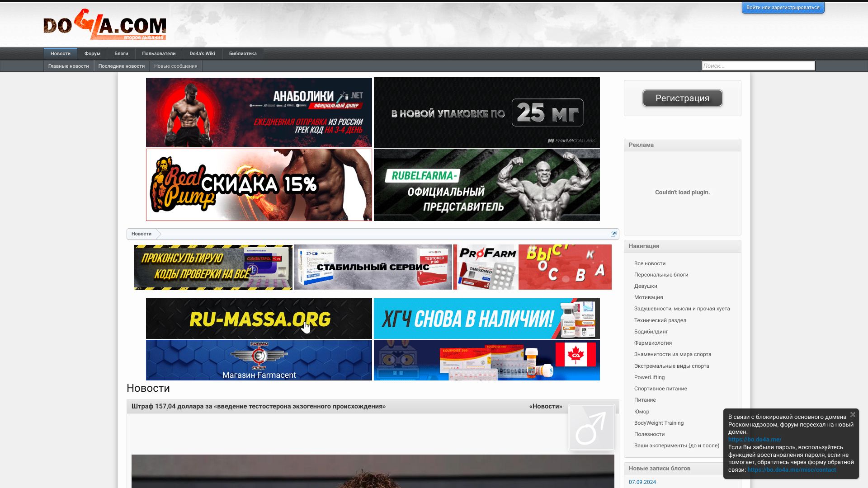Screen dimensions: 868x488
Task: Open the breadcrumb popup icon at right
Action: tap(613, 234)
